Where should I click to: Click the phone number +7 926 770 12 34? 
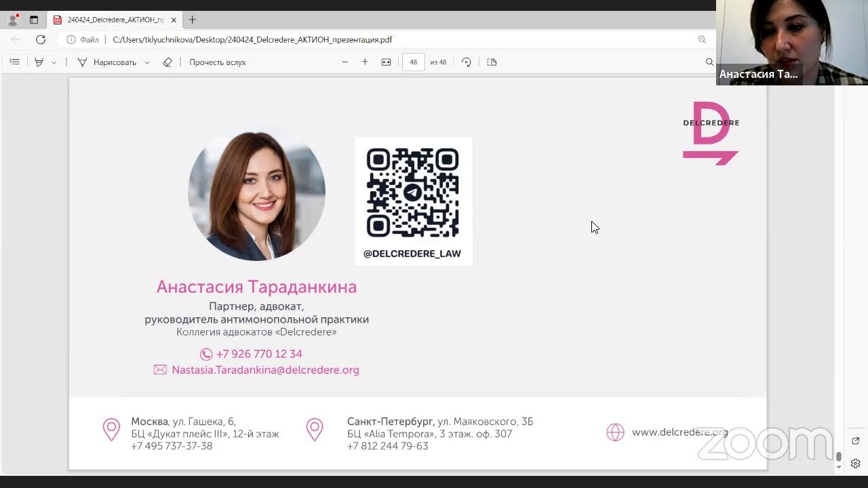[259, 354]
